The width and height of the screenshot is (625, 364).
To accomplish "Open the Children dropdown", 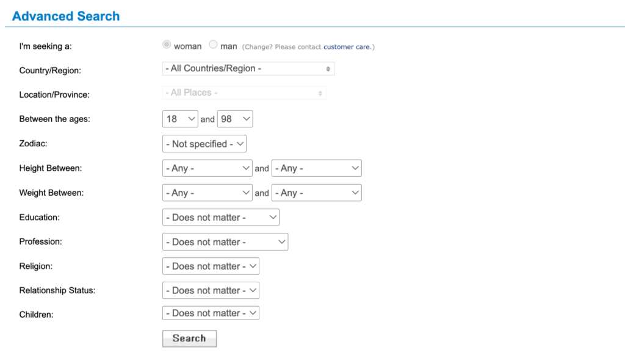I will click(x=211, y=313).
